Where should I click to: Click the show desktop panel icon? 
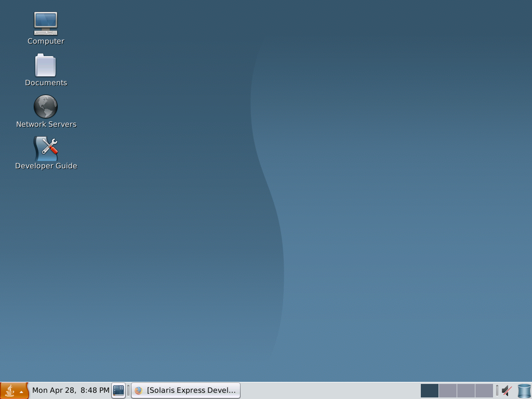coord(118,391)
